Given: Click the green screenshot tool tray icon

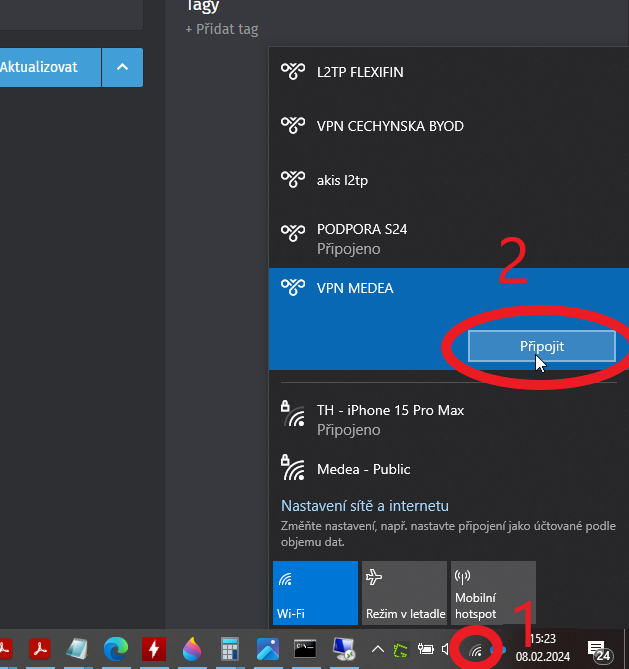Looking at the screenshot, I should point(400,650).
